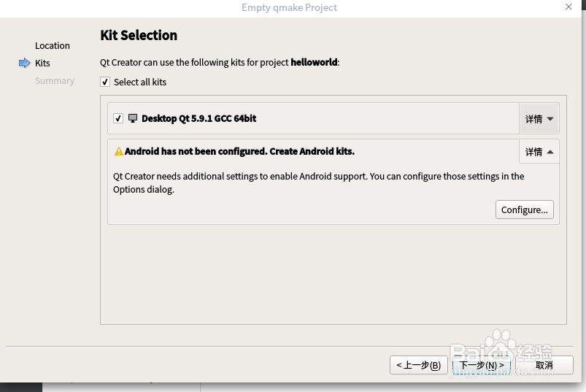The height and width of the screenshot is (392, 586).
Task: Go to the Location wizard step
Action: click(x=53, y=46)
